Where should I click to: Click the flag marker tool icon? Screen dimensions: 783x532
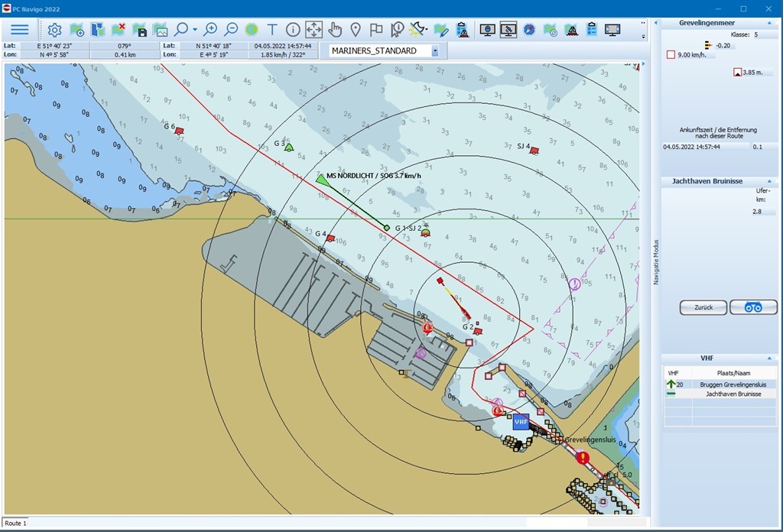[x=376, y=30]
